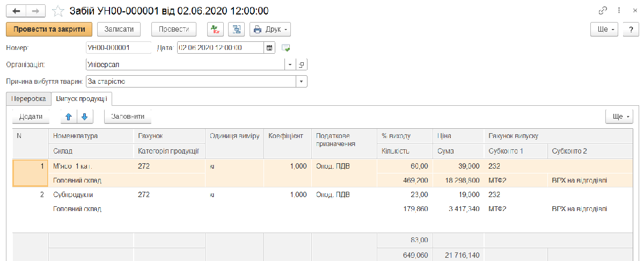Click % виходу value 60,00
Screen dimensions: 644x261
click(405, 166)
